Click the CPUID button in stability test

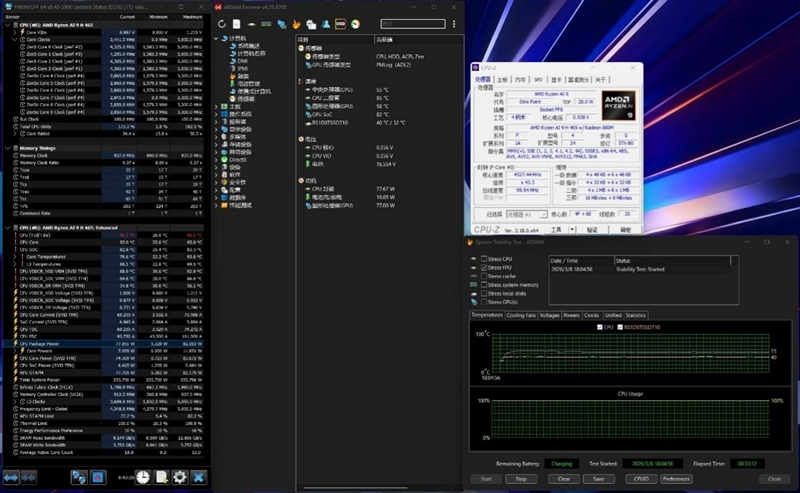pyautogui.click(x=641, y=479)
